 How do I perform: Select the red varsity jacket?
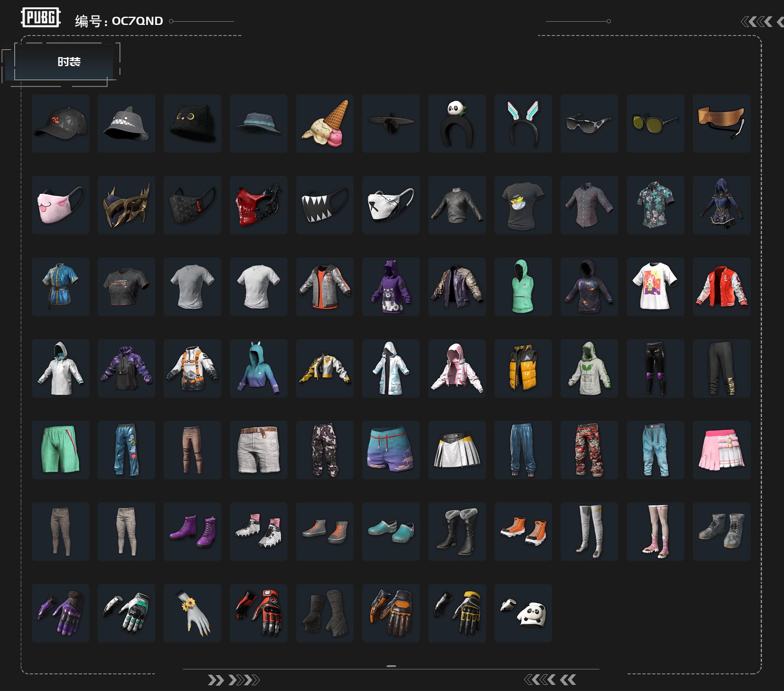point(722,287)
